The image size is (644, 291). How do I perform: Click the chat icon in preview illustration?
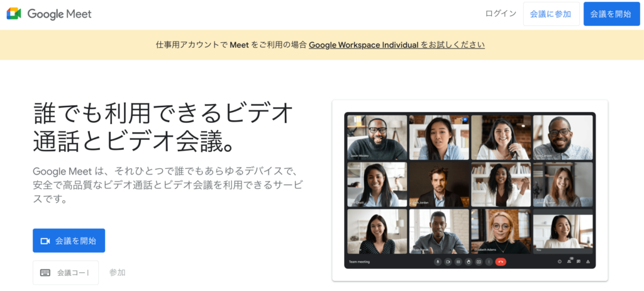[579, 262]
